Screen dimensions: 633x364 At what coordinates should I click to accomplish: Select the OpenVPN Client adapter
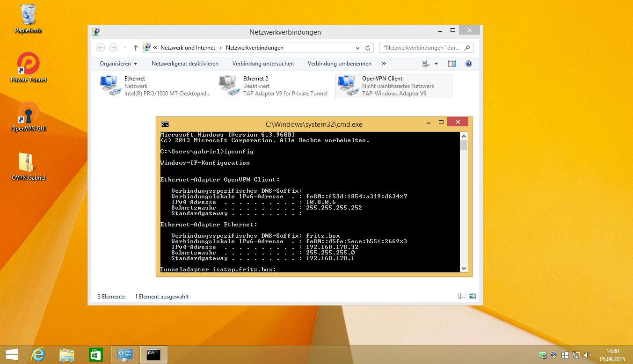point(394,86)
